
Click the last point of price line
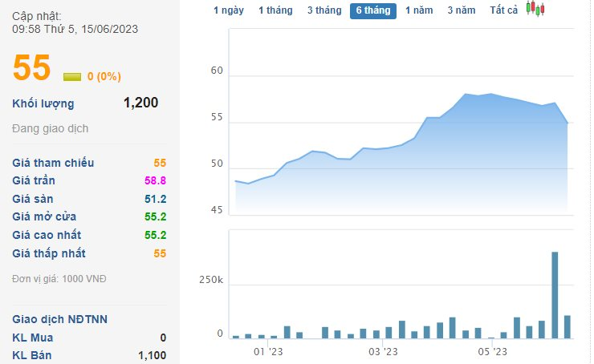click(567, 123)
